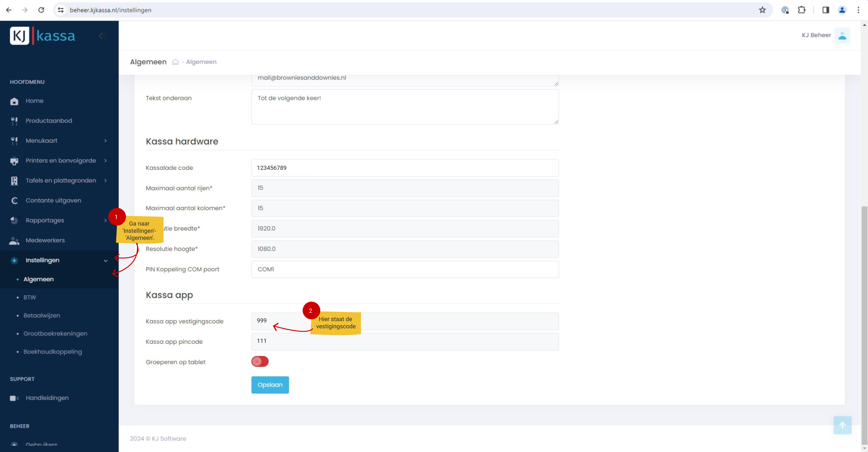This screenshot has height=452, width=868.
Task: Click the Printers en bonvolgorde printer icon
Action: click(x=14, y=161)
